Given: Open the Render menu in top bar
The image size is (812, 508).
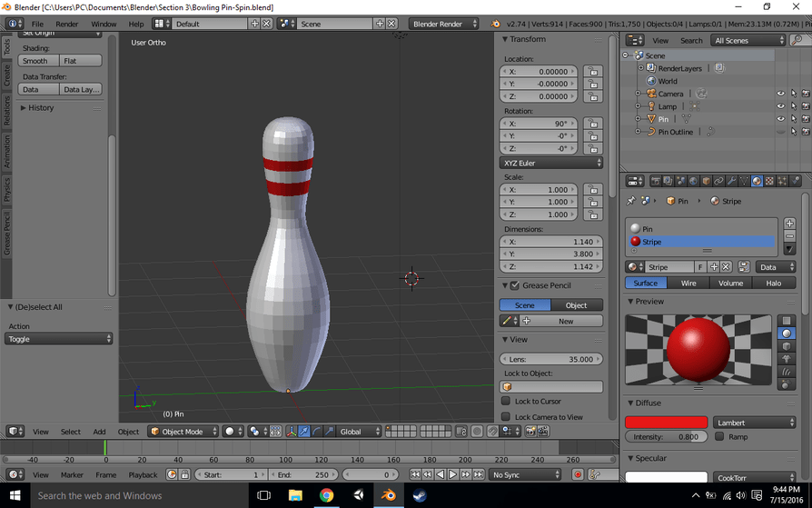Looking at the screenshot, I should [66, 24].
